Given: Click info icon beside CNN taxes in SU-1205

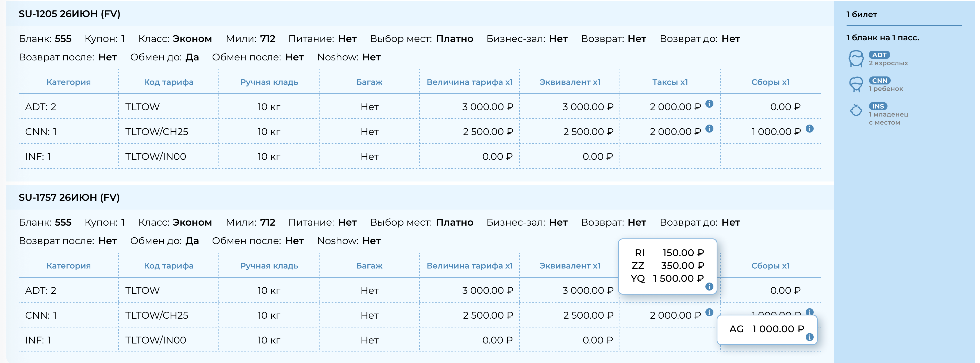Looking at the screenshot, I should pyautogui.click(x=709, y=129).
